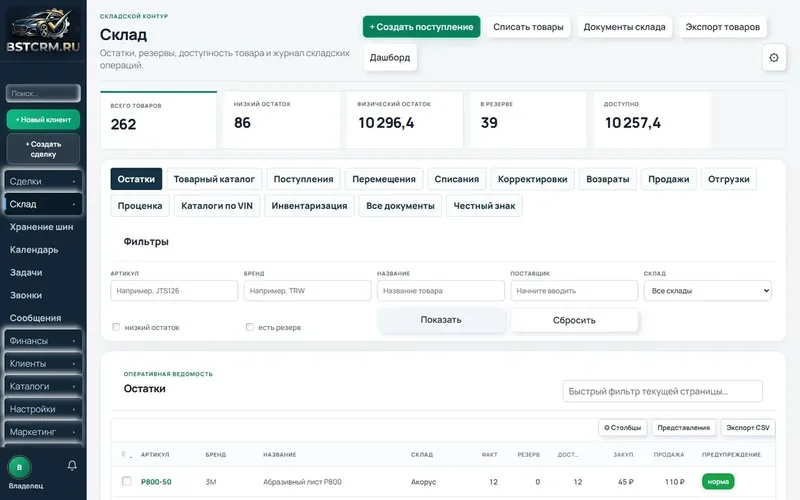Screen dimensions: 800x500
Task: Open the Списания tab
Action: coord(457,179)
